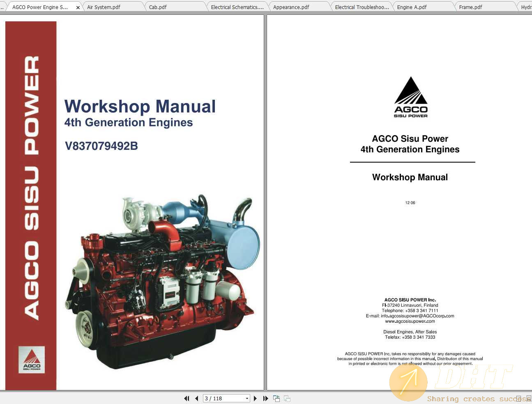Click 'AGCO SISU POWER Inc.' address heading
Viewport: 532px width, 404px height.
(x=410, y=300)
